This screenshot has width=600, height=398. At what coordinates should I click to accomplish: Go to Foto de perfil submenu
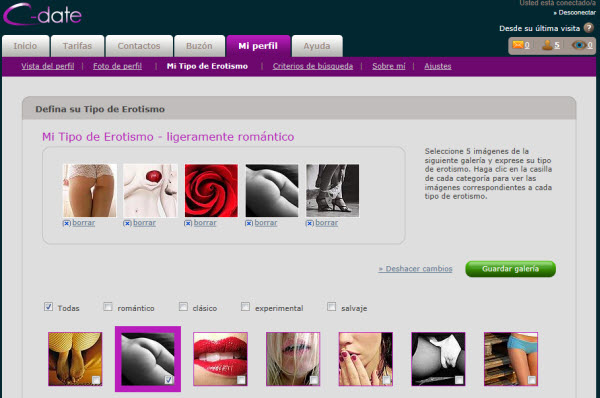click(x=117, y=66)
